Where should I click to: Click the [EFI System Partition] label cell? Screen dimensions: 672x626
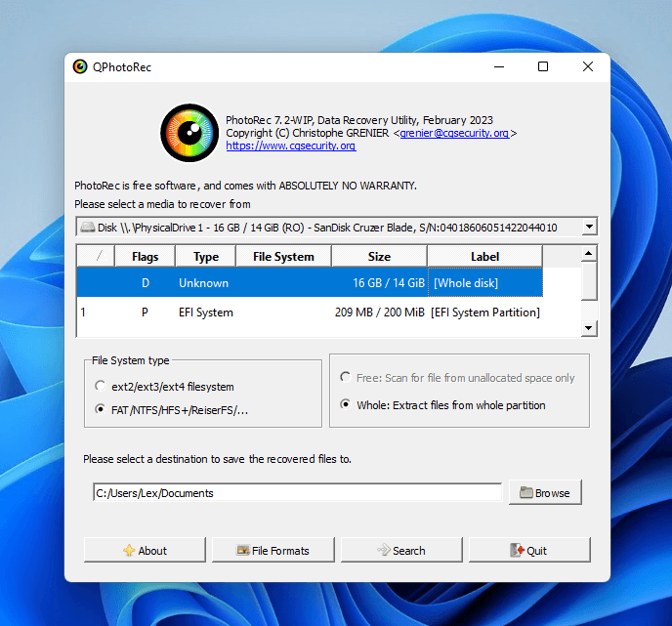tap(485, 313)
